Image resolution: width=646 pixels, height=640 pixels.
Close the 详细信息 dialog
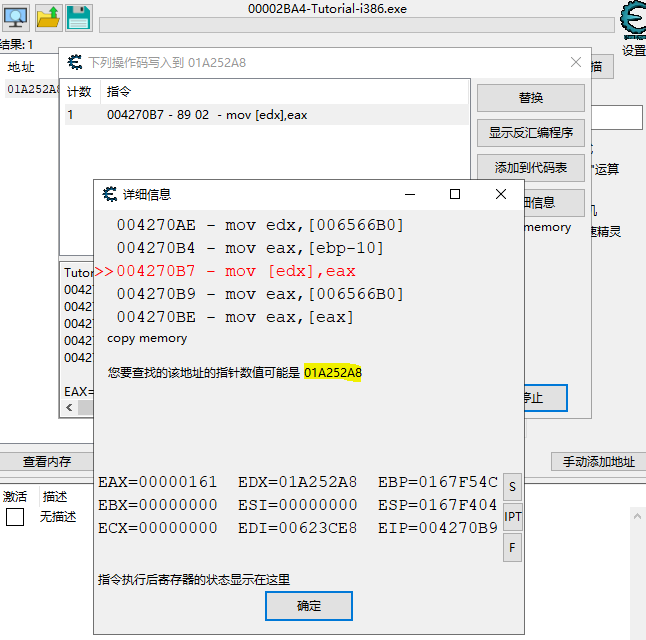point(501,194)
